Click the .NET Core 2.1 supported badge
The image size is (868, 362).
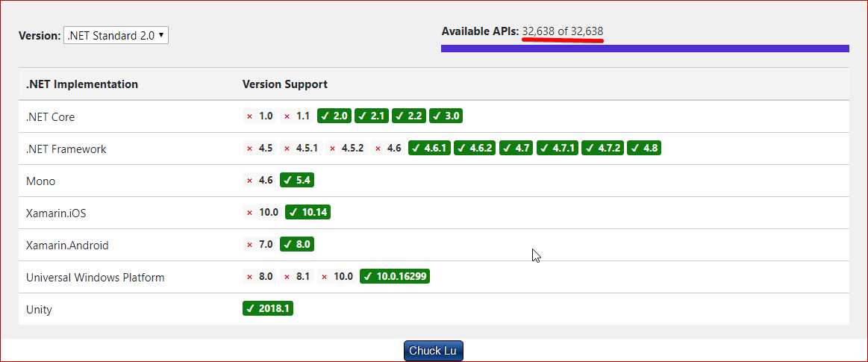(372, 116)
